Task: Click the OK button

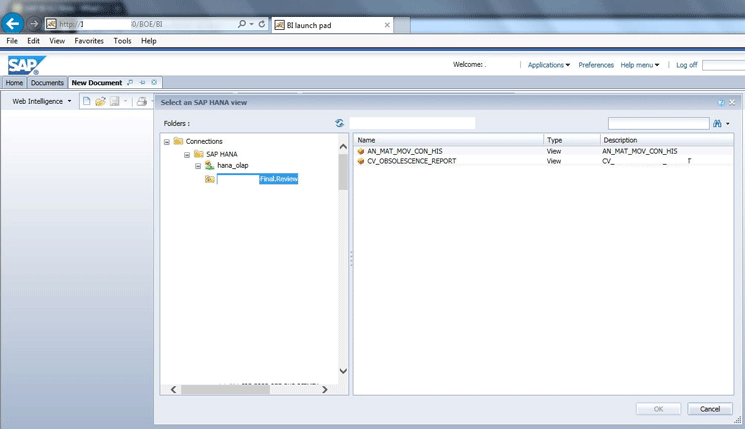Action: click(x=658, y=409)
